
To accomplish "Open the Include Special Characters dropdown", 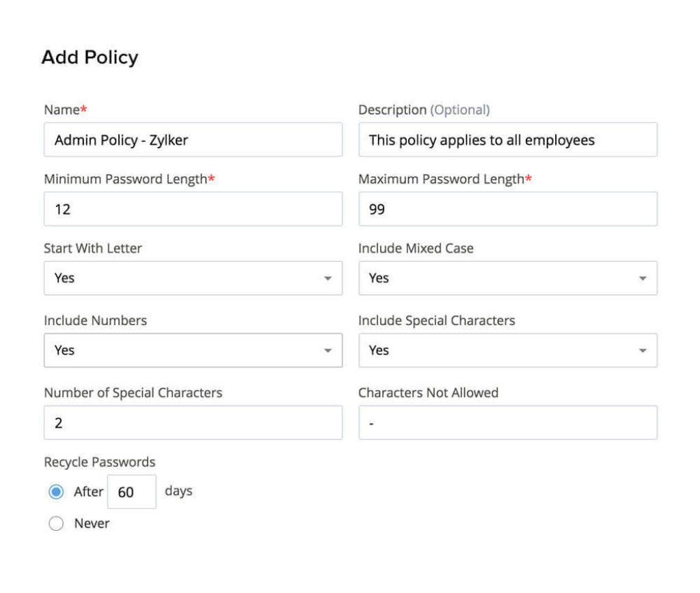I will coord(507,350).
